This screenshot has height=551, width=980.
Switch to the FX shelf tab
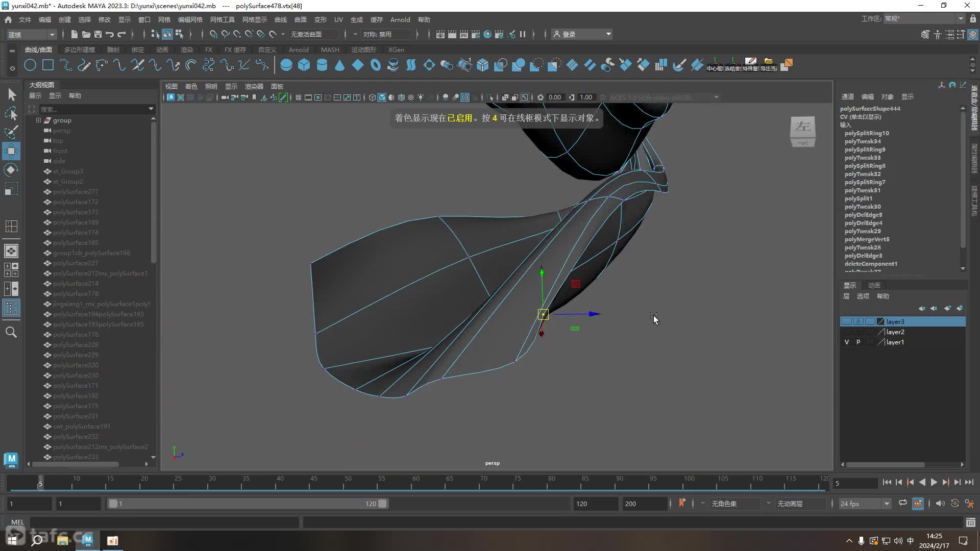click(208, 50)
